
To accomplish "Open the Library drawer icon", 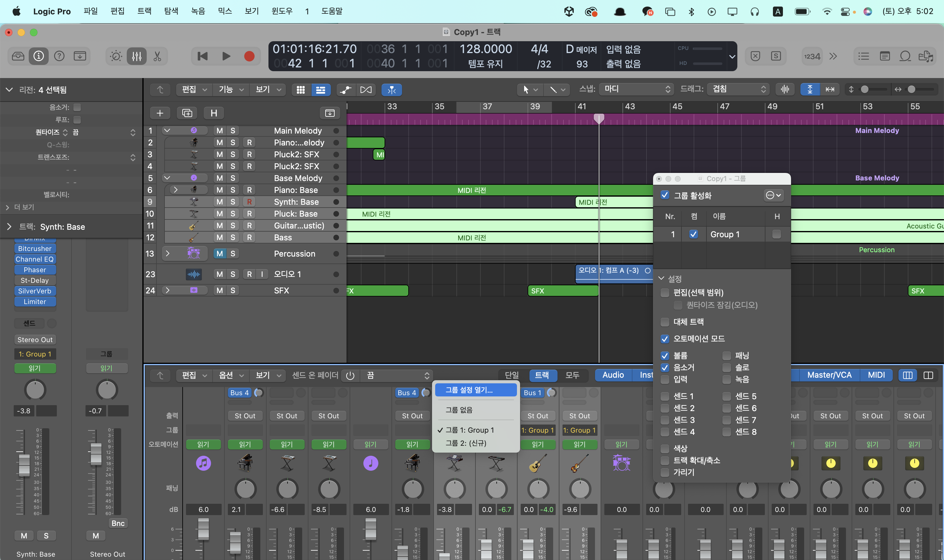I will (x=18, y=56).
